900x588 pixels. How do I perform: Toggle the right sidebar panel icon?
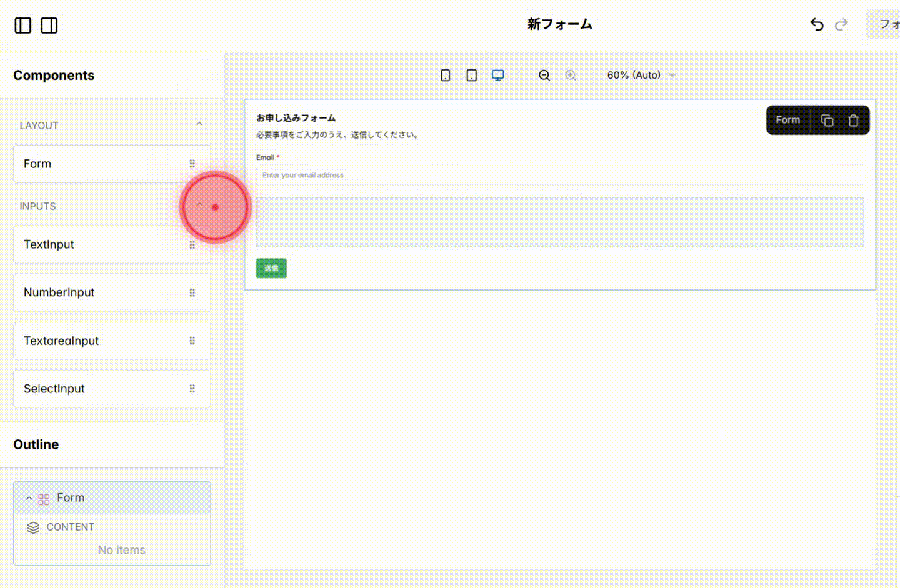(x=49, y=25)
